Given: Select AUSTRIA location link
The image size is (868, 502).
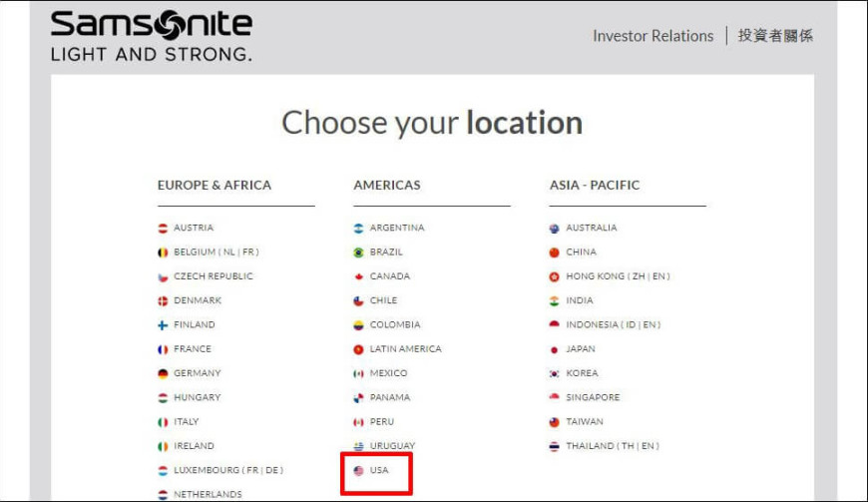Looking at the screenshot, I should click(x=194, y=228).
